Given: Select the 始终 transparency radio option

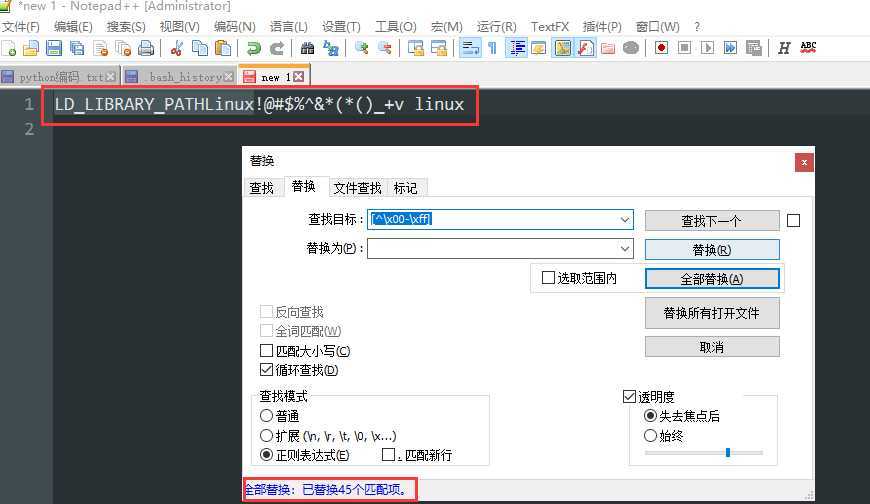Looking at the screenshot, I should pos(650,436).
